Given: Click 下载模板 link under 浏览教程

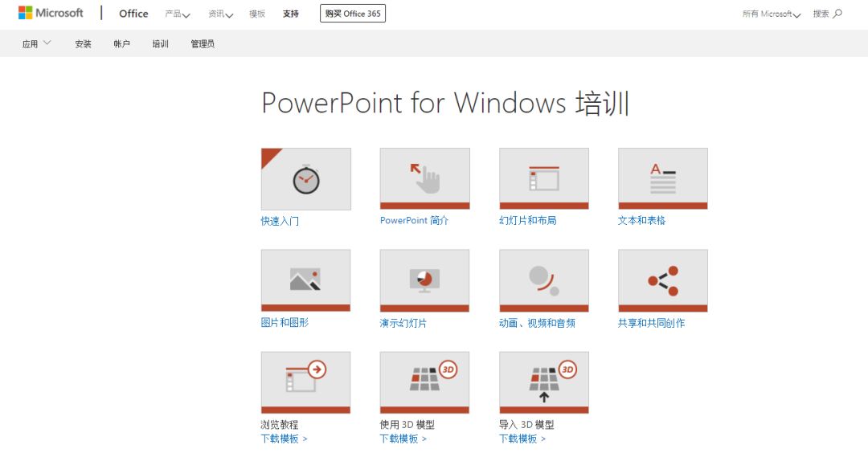Looking at the screenshot, I should pyautogui.click(x=284, y=439).
